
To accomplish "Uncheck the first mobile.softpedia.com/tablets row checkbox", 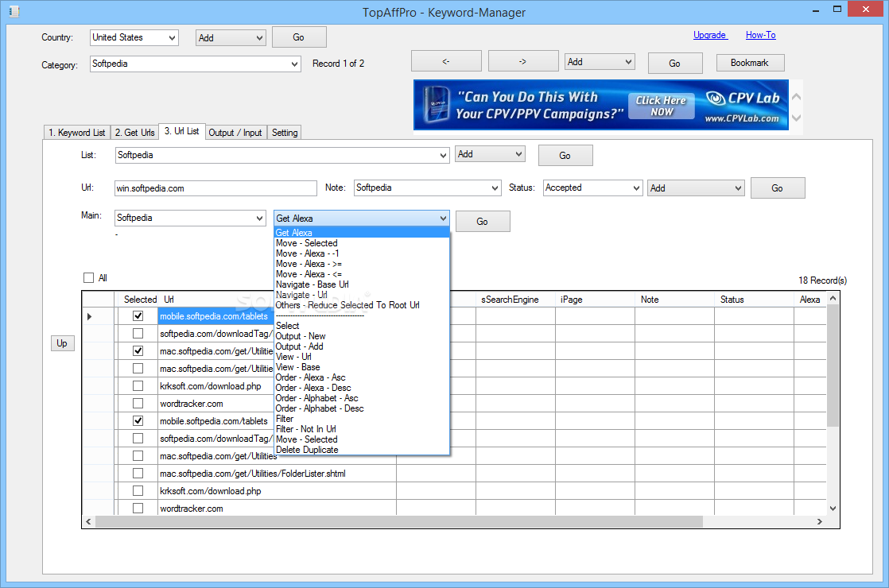I will tap(138, 316).
